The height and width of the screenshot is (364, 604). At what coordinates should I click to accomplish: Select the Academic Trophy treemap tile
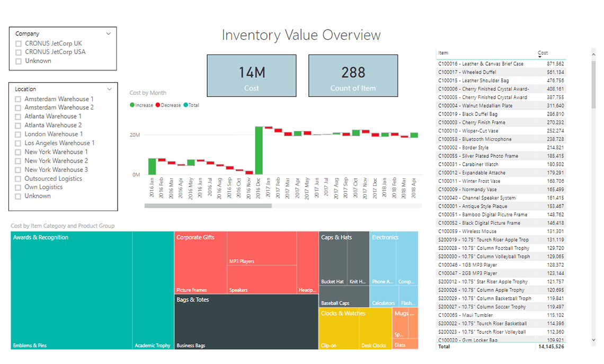pos(153,290)
